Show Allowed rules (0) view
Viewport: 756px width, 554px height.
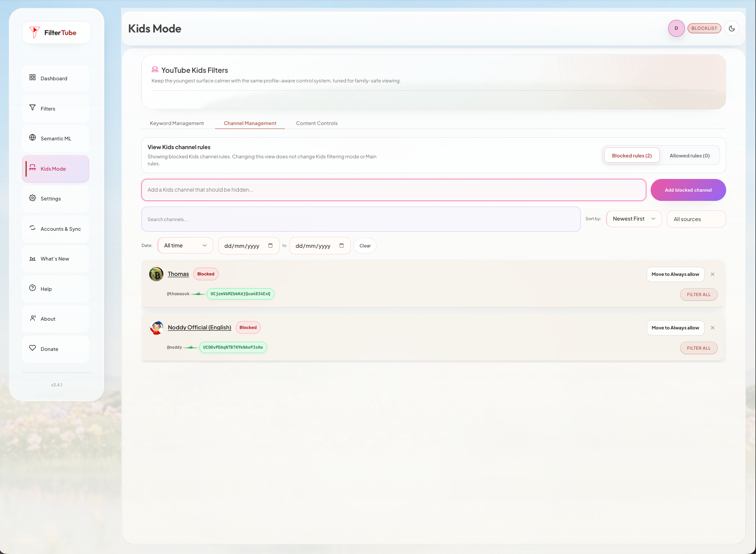[690, 156]
